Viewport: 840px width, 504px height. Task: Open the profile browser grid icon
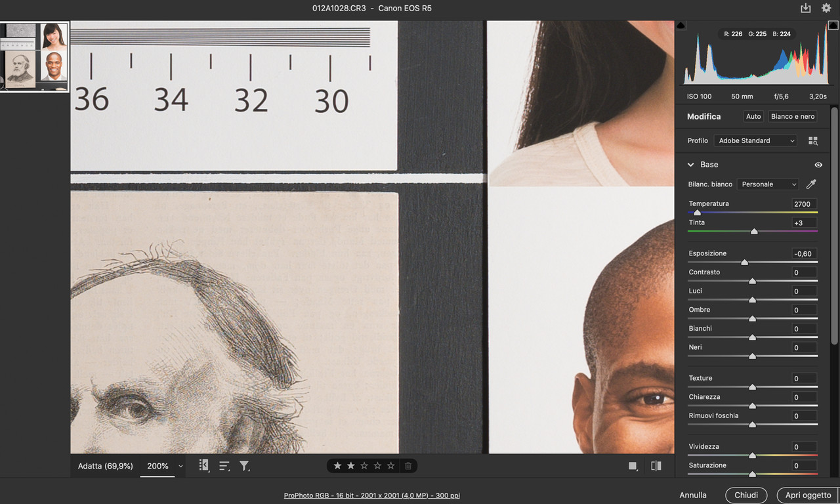coord(813,140)
